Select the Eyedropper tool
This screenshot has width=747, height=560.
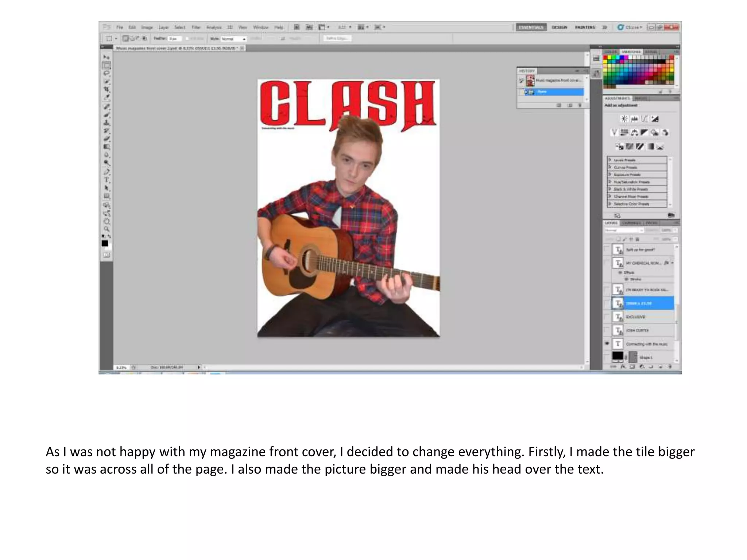point(107,98)
